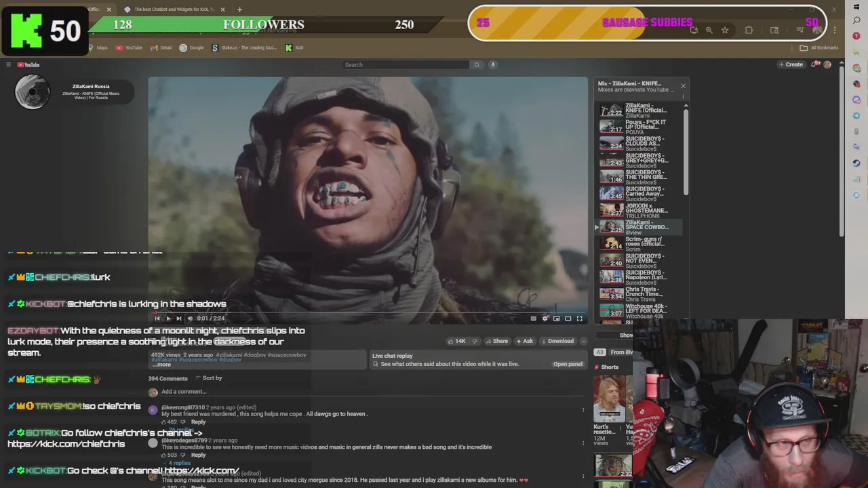Open the YouTube bookmark in bookmarks bar
868x488 pixels.
(129, 48)
